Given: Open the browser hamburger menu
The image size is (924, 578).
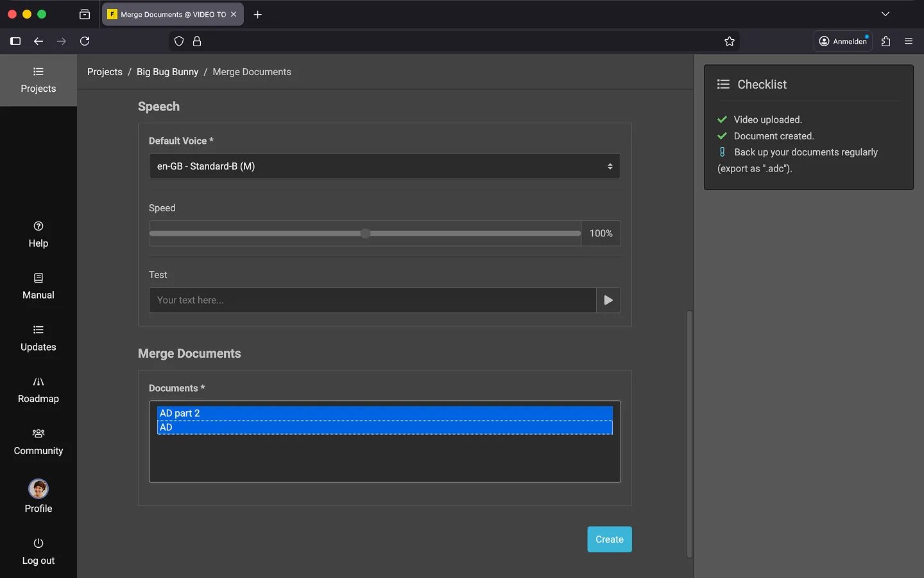Looking at the screenshot, I should [x=909, y=41].
